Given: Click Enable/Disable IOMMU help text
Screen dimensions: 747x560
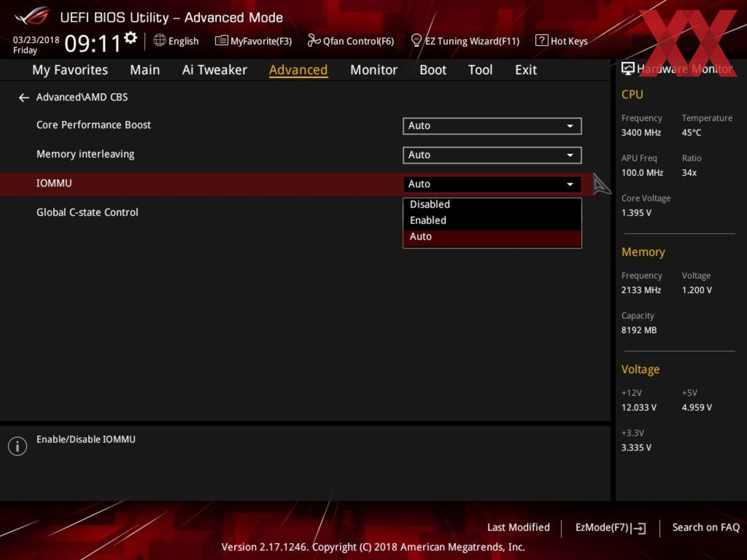Looking at the screenshot, I should [x=86, y=439].
